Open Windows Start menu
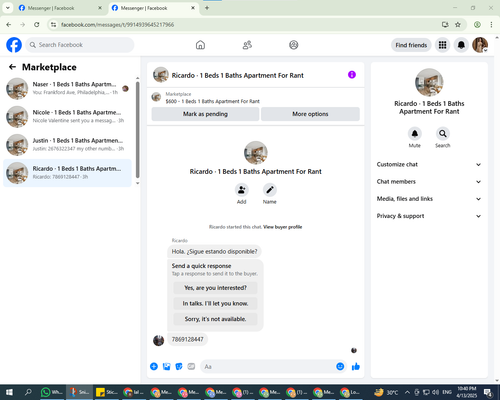This screenshot has height=400, width=500. tap(9, 392)
